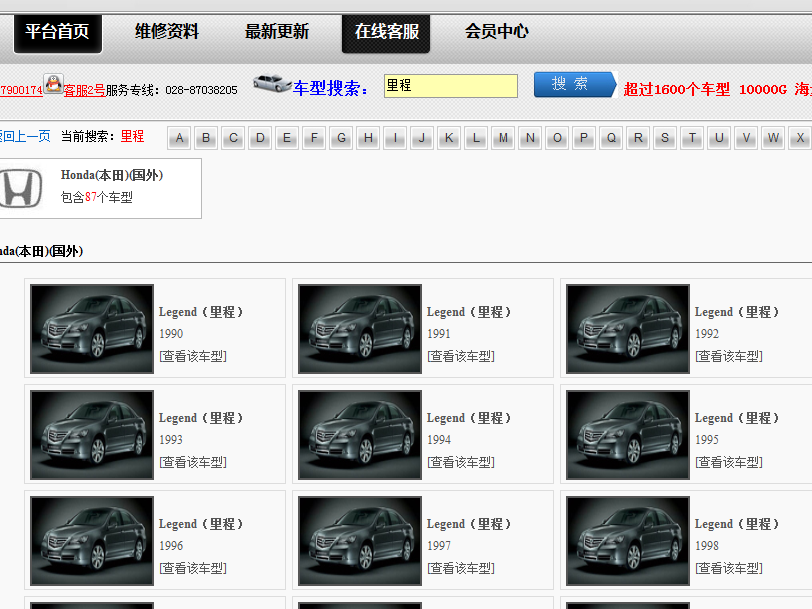
Task: Filter by letter T
Action: coord(692,138)
